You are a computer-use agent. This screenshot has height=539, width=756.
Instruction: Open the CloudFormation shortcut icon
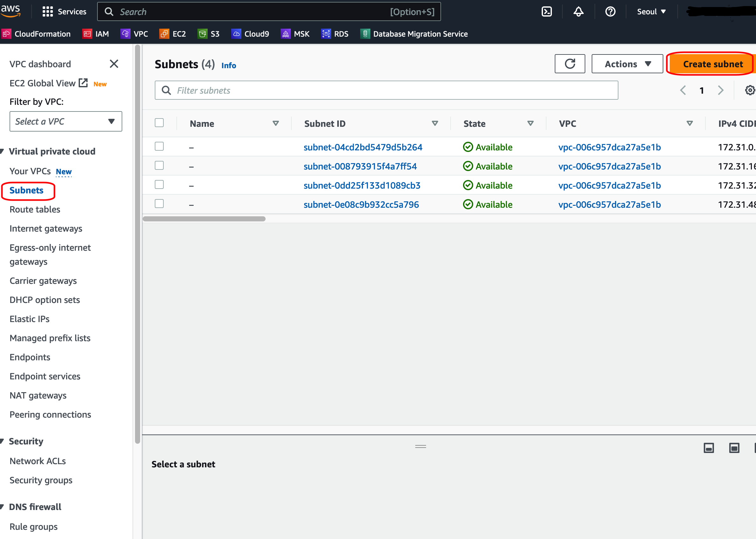(x=6, y=34)
